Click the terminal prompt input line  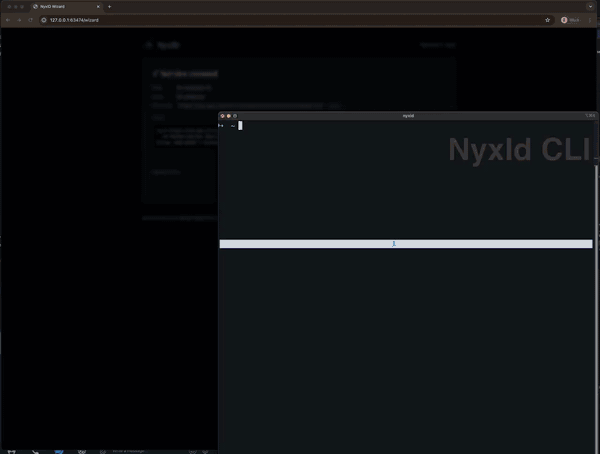(406, 126)
